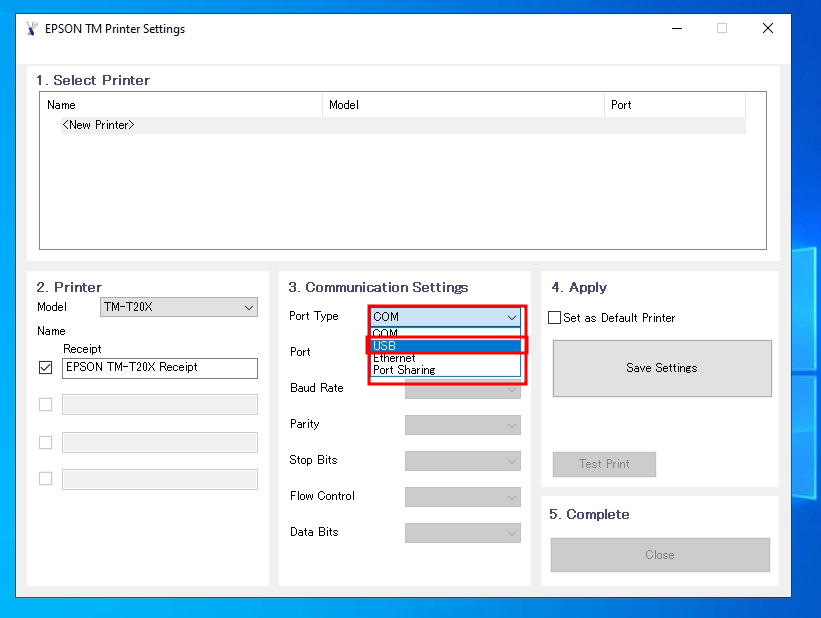Image resolution: width=821 pixels, height=618 pixels.
Task: Tick the fourth printer name checkbox
Action: tap(45, 479)
